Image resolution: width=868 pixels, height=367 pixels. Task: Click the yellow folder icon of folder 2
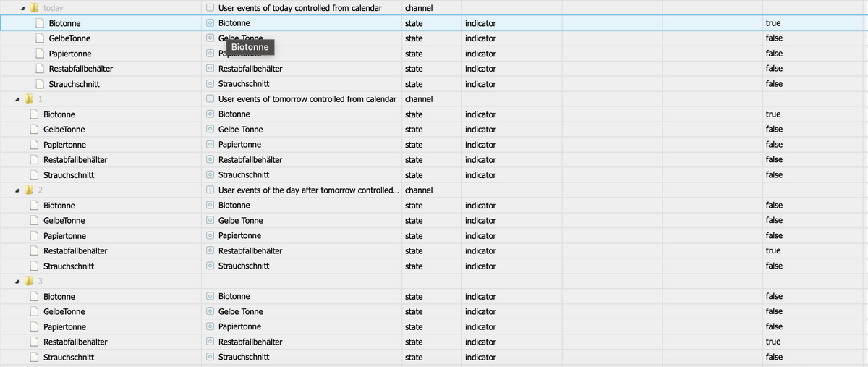pyautogui.click(x=29, y=190)
